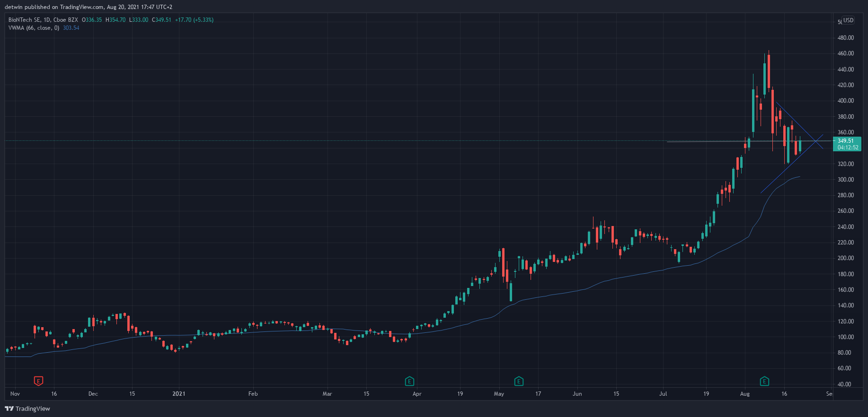868x417 pixels.
Task: Click the change value +17.70 (+5.33%)
Action: tap(194, 20)
